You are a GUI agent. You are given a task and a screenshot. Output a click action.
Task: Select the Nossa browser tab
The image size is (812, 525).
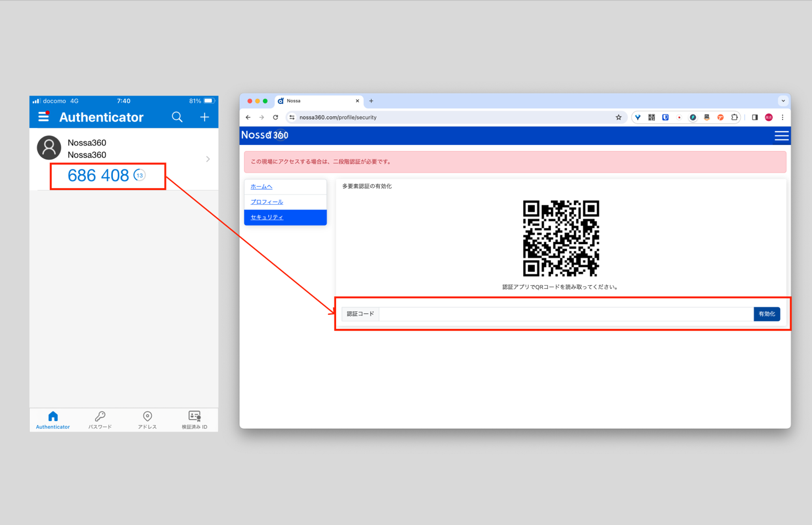click(319, 101)
